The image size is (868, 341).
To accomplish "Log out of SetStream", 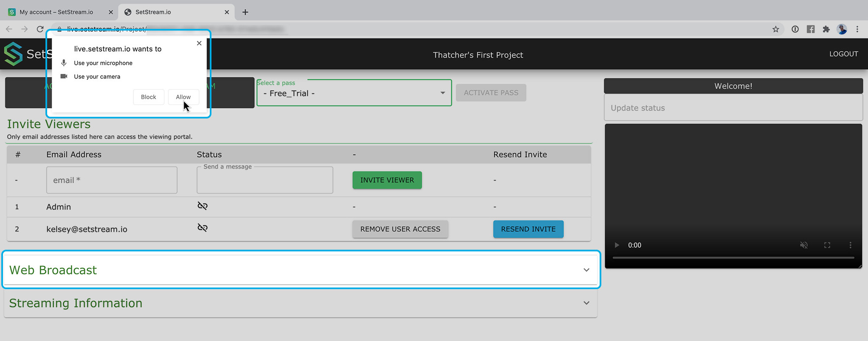I will click(843, 54).
